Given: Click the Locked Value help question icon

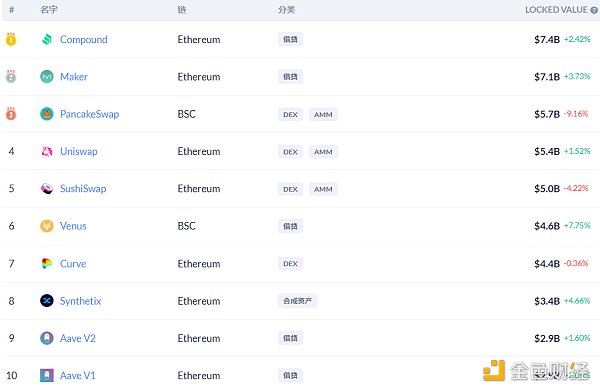Looking at the screenshot, I should pos(594,10).
